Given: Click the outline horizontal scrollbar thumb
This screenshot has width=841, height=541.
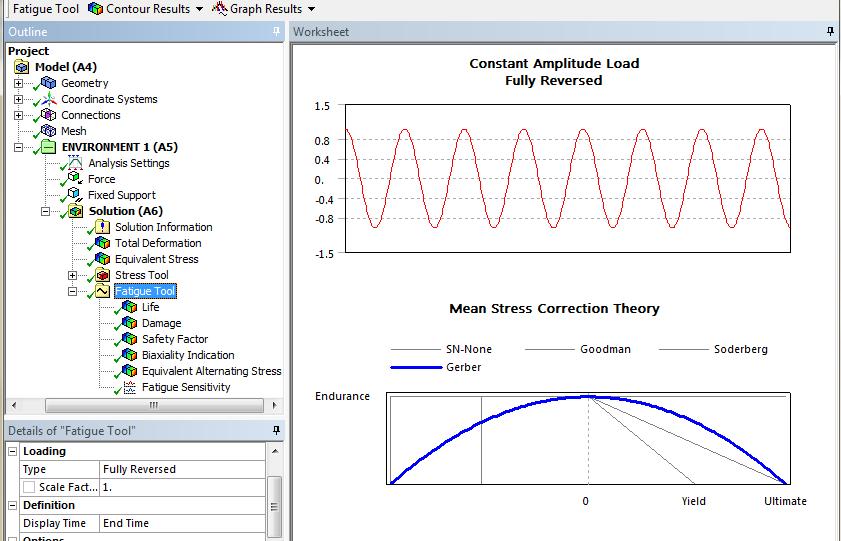Looking at the screenshot, I should (x=154, y=405).
